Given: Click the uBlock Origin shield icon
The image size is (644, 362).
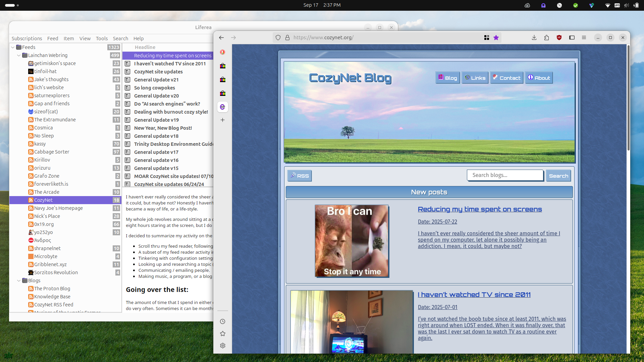Looking at the screenshot, I should (x=559, y=38).
